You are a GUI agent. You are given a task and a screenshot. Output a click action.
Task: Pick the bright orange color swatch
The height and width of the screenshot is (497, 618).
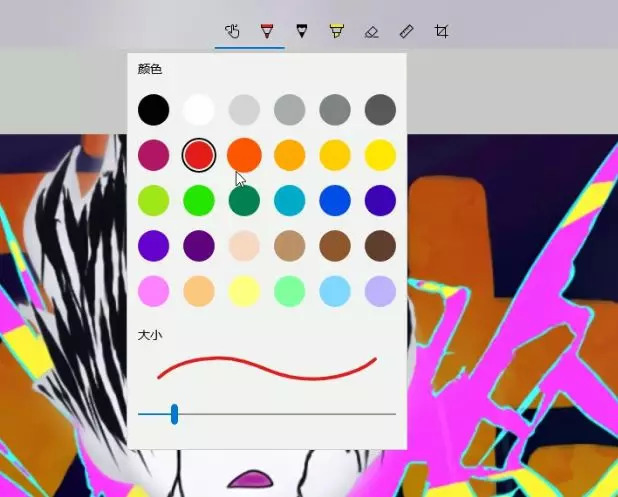[244, 155]
